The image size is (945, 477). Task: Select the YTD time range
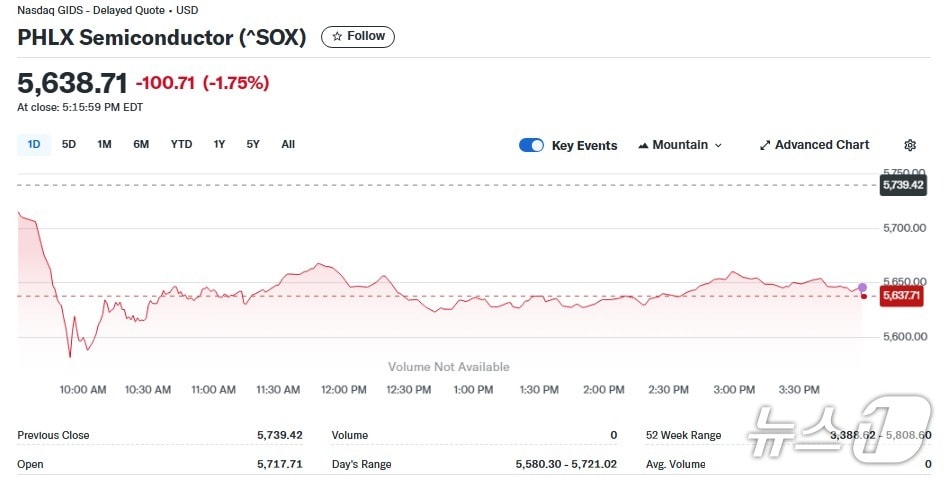click(181, 144)
